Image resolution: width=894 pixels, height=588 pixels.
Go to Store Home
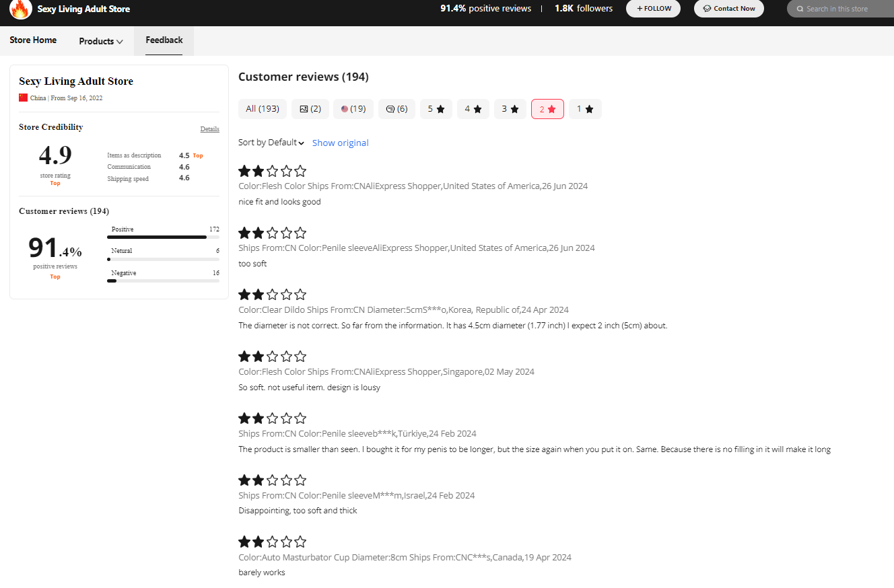point(33,40)
